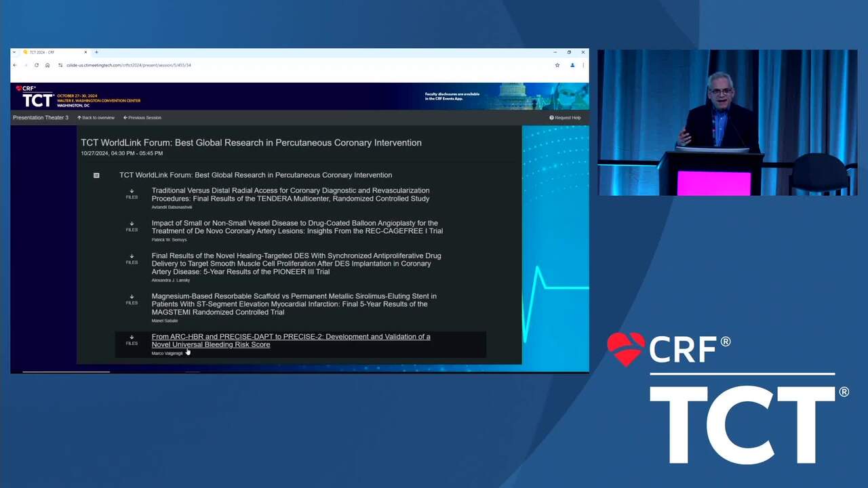Download files for the PIONEER III talk

(x=132, y=259)
